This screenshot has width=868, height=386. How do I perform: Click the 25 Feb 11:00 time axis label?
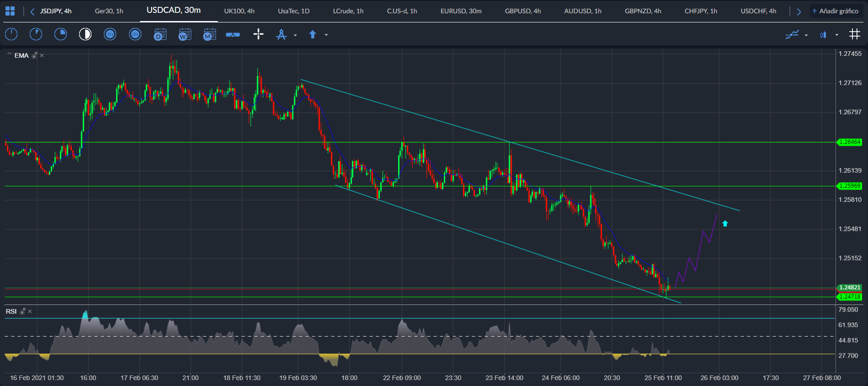pos(663,378)
